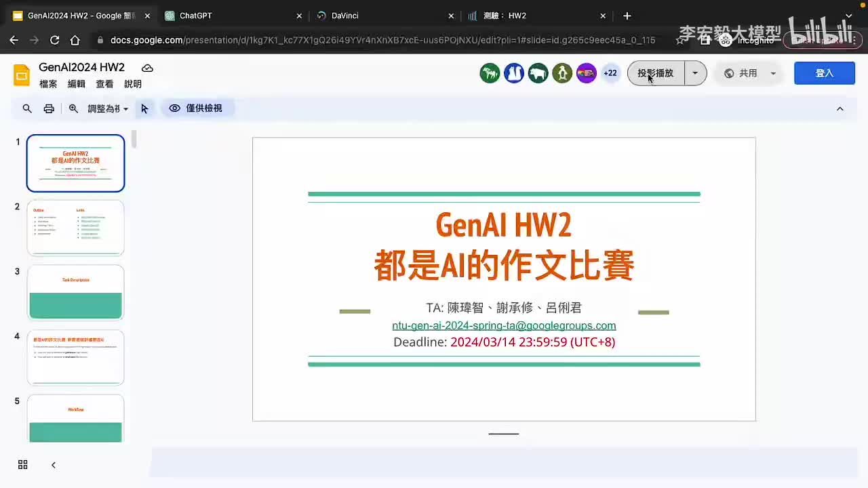Click the 都是AI的作文比賽 subtitle text

[x=504, y=265]
